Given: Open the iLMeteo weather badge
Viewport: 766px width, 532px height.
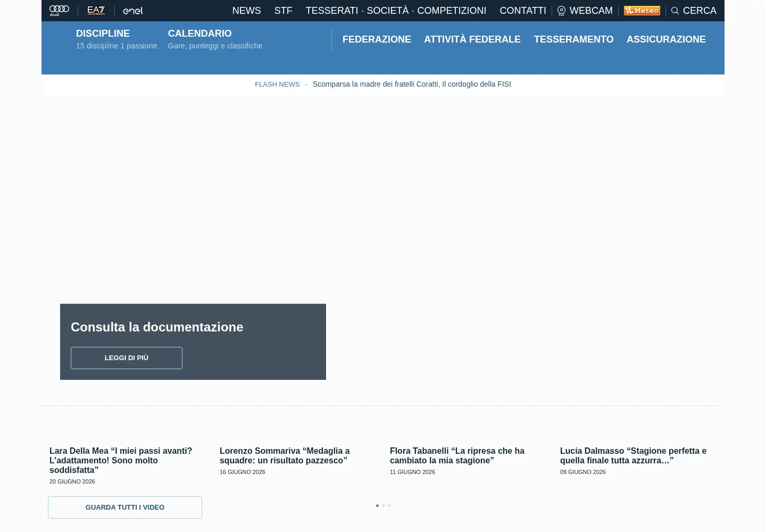Looking at the screenshot, I should point(642,11).
